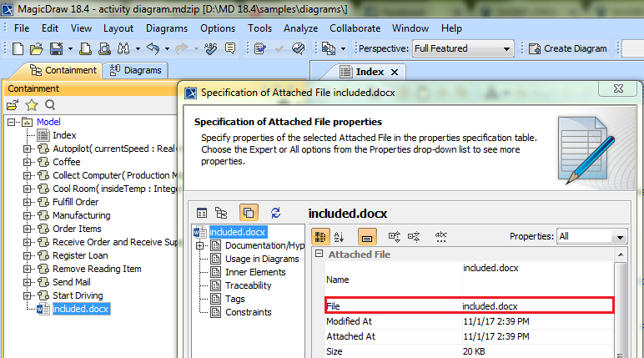Expand the Coffee tree node
Screen dimensions: 644x358
tap(27, 162)
